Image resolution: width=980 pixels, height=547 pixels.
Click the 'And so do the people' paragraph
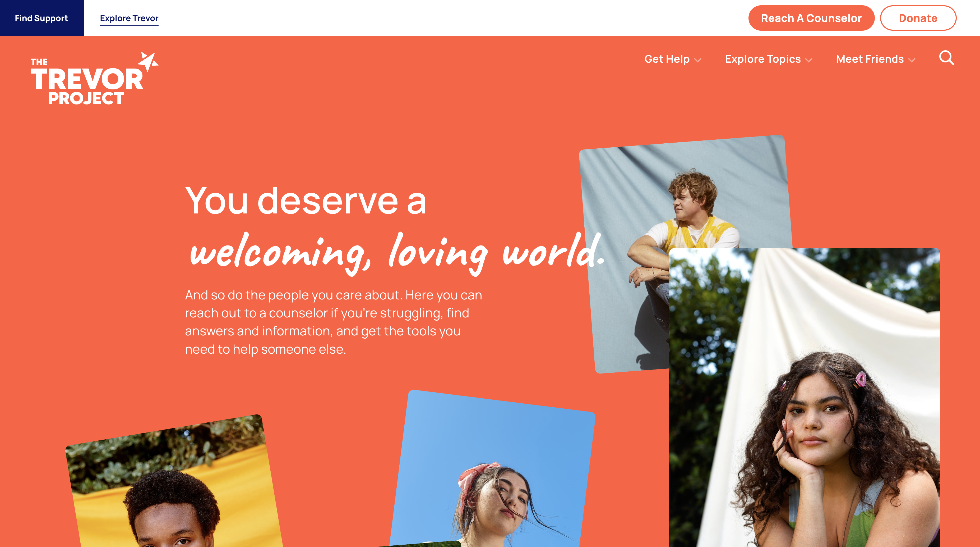tap(334, 322)
